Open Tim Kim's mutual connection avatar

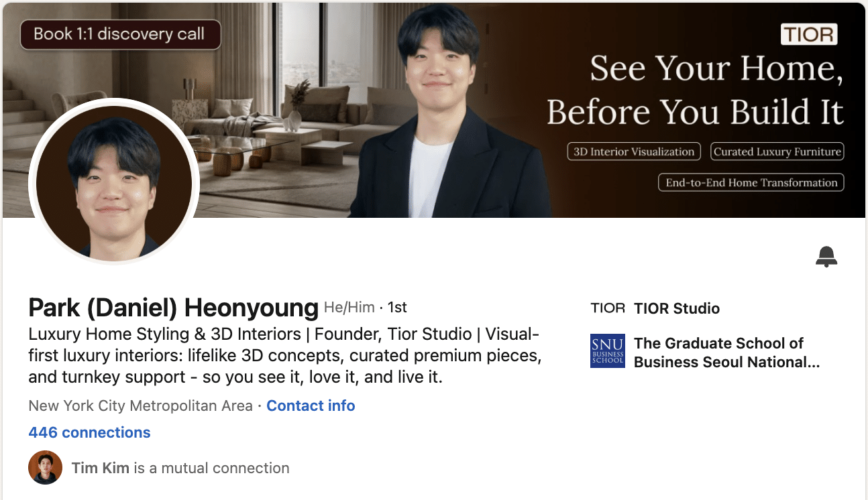45,468
